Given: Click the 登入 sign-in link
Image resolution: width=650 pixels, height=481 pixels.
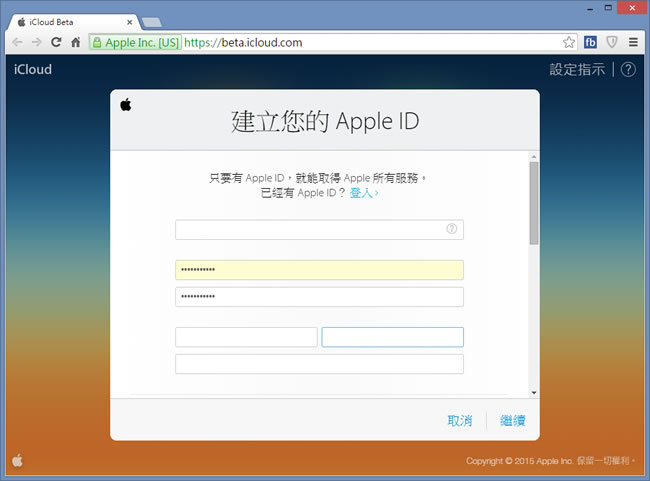Looking at the screenshot, I should pos(364,193).
